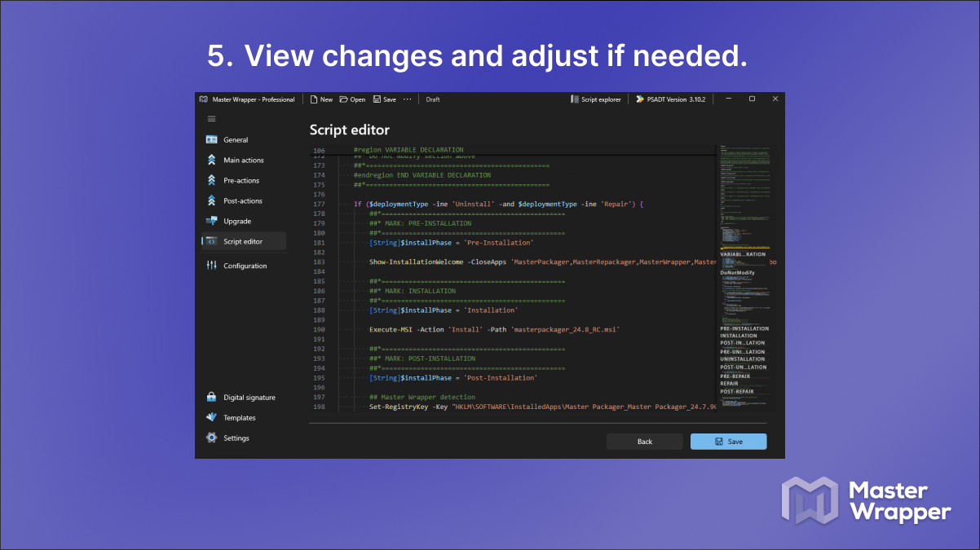The image size is (980, 550).
Task: Click the Set-RegistryKey line 198
Action: [x=542, y=407]
